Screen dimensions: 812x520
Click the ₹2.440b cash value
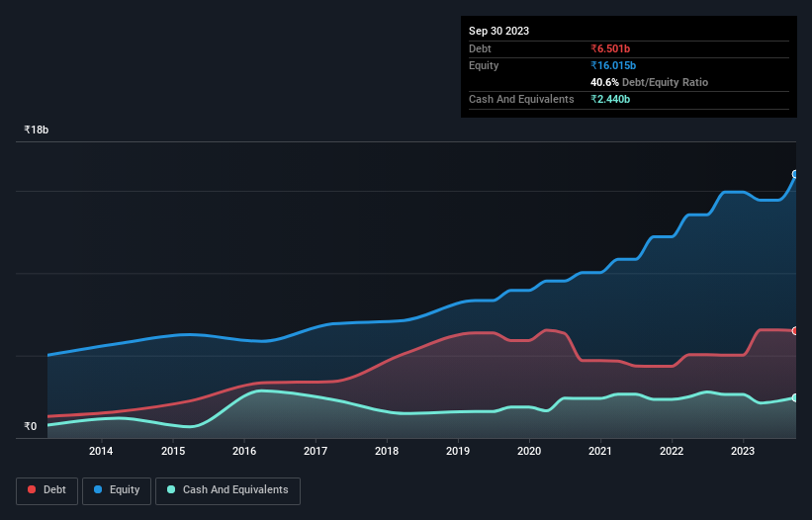pyautogui.click(x=610, y=99)
